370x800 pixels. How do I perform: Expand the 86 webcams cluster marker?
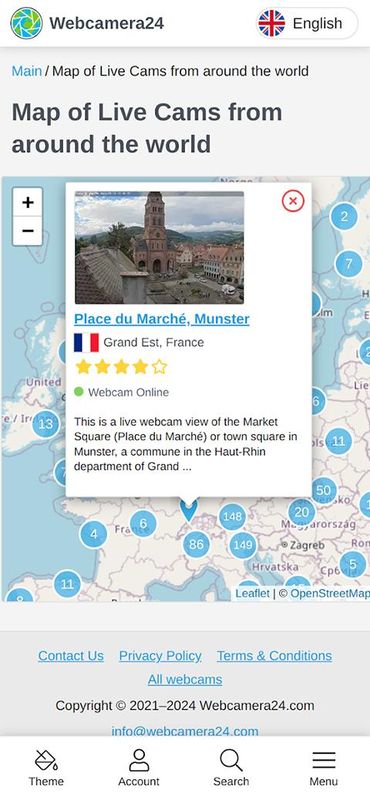click(196, 544)
